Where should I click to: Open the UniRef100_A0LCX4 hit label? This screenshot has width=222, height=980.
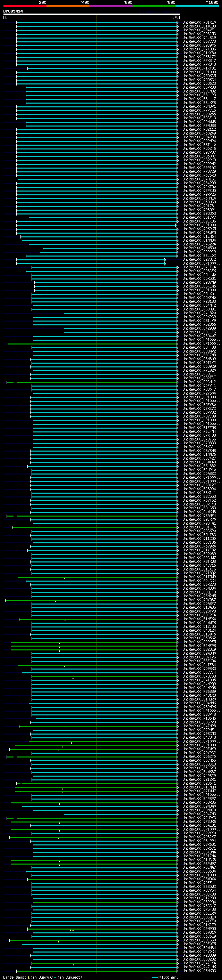(x=199, y=581)
